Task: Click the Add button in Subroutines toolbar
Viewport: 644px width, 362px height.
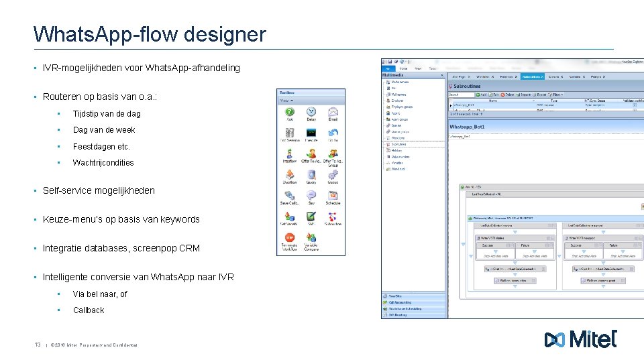Action: [x=482, y=95]
